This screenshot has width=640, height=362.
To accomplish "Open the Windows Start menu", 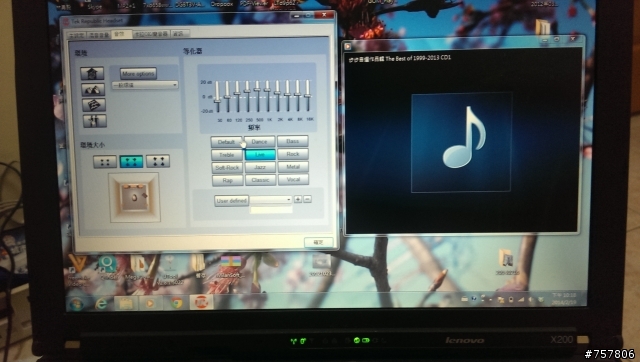I will click(x=77, y=304).
